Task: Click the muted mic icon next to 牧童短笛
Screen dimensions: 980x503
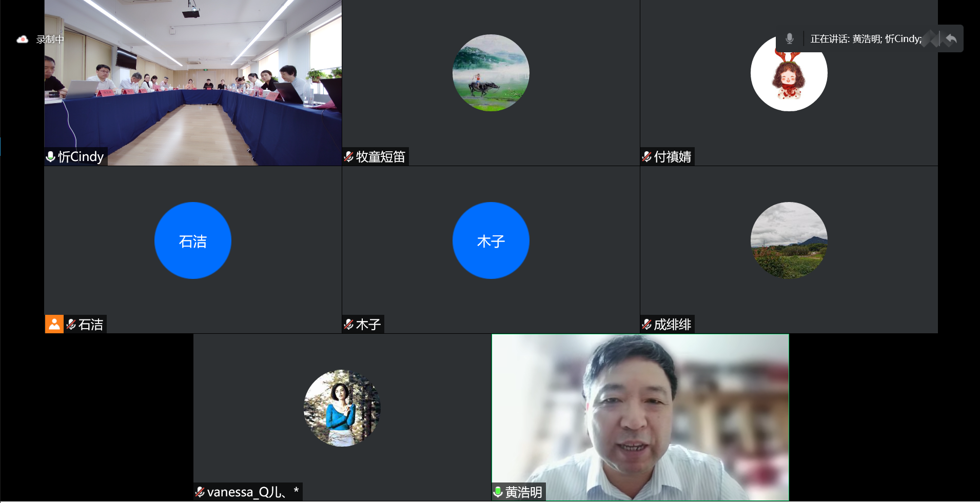Action: (349, 157)
